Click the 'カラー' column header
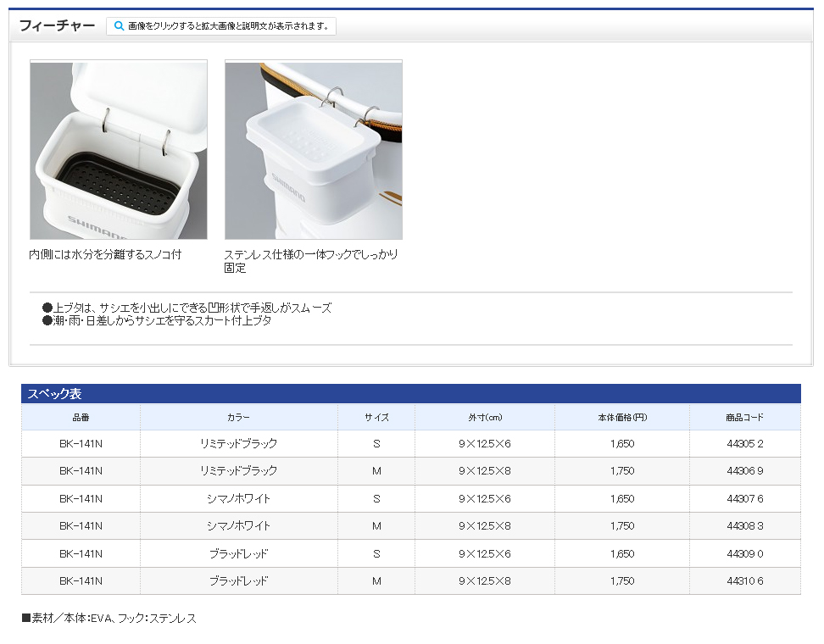The height and width of the screenshot is (644, 824). pyautogui.click(x=238, y=418)
